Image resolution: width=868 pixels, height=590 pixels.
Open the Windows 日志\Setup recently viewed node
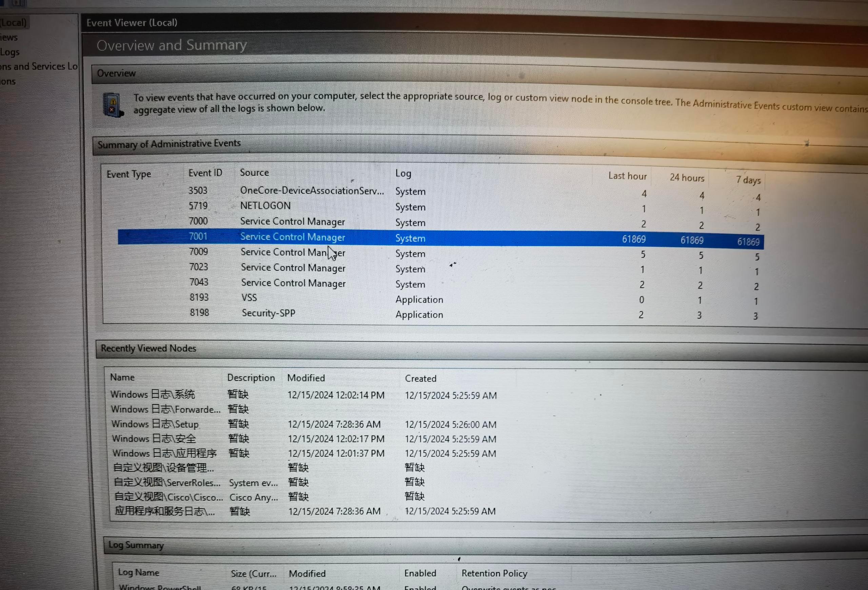point(155,424)
